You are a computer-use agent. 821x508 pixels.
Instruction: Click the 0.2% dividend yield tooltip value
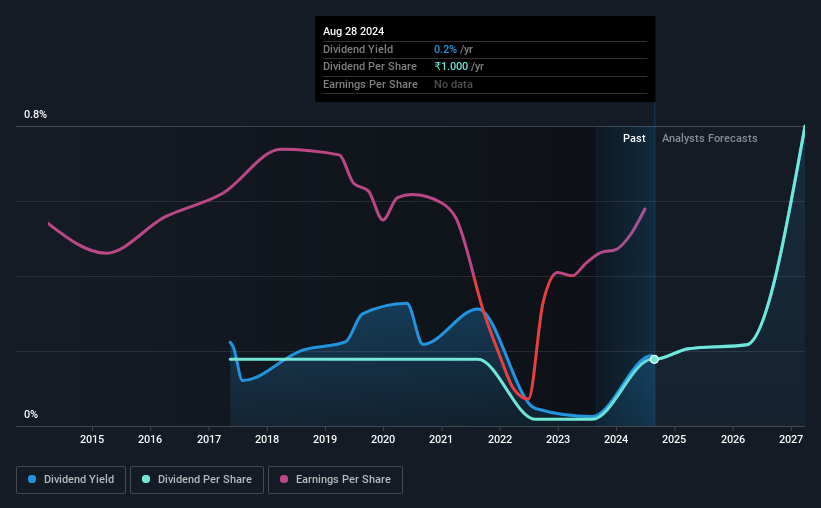point(446,49)
